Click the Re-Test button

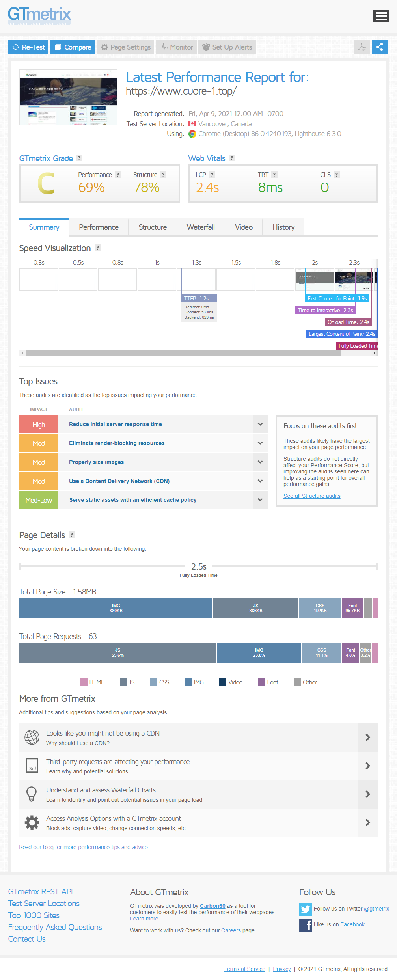point(28,47)
